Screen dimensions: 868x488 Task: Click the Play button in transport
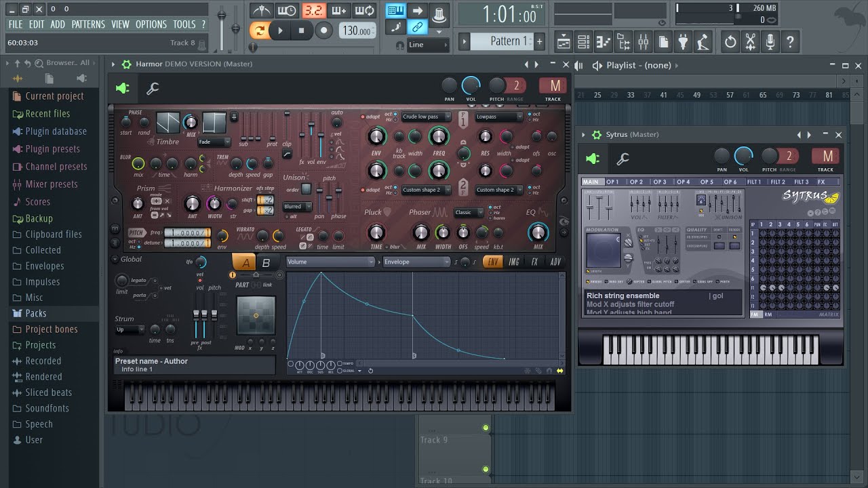click(x=280, y=30)
